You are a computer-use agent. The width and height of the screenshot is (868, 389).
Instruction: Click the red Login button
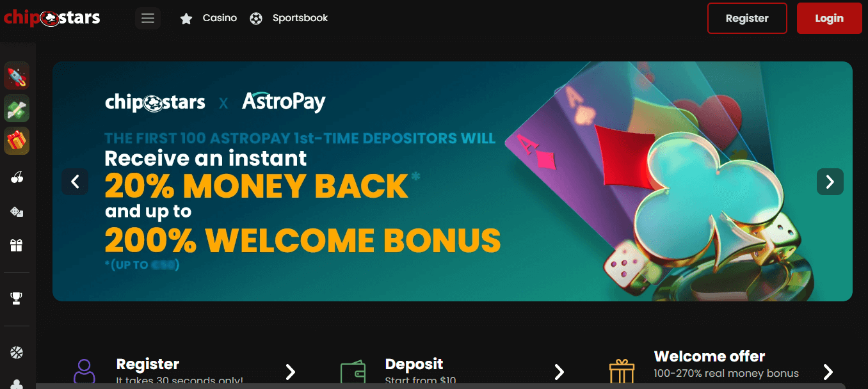click(x=829, y=18)
